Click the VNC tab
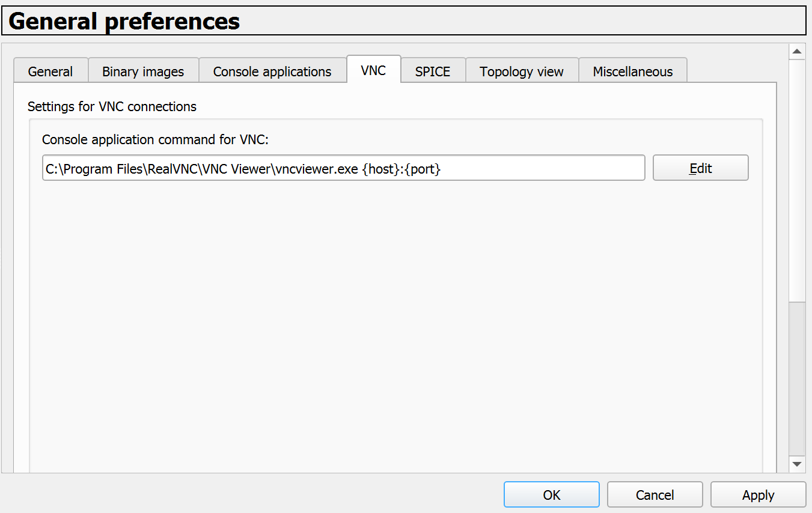 373,70
